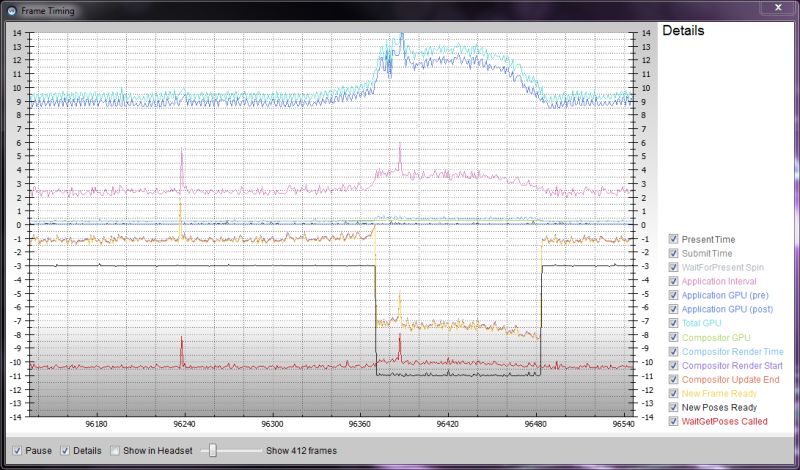The image size is (800, 470).
Task: Click the 'Show 412 frames' label
Action: pos(302,451)
